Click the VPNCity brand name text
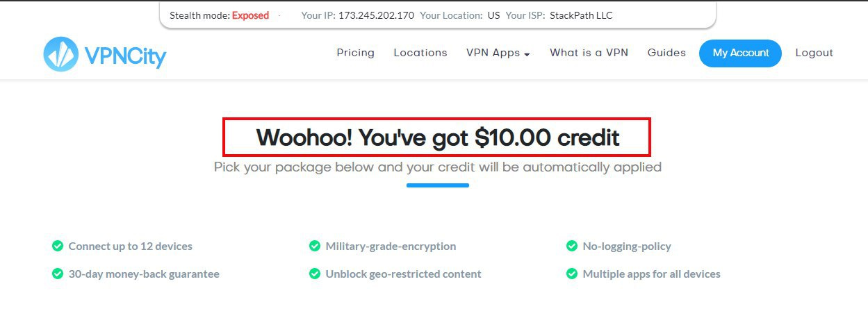This screenshot has width=868, height=318. (x=126, y=54)
